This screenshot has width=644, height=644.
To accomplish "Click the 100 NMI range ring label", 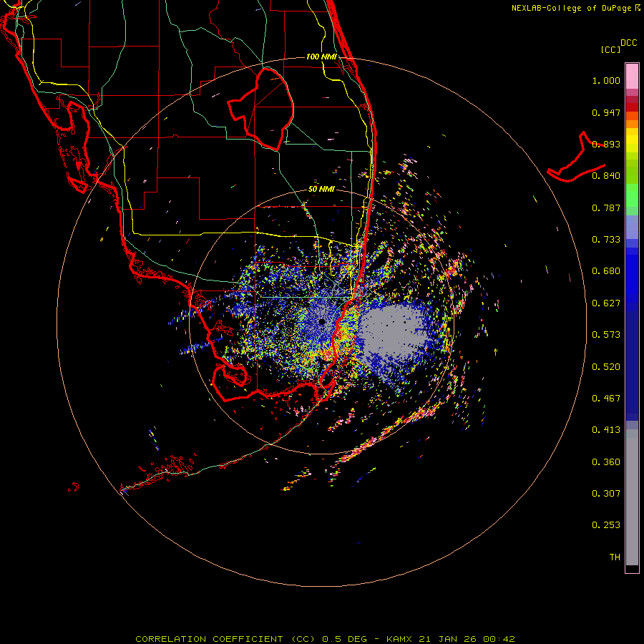I will 321,57.
